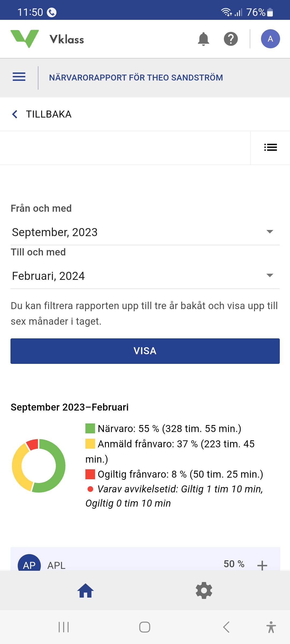This screenshot has height=644, width=290.
Task: Tap the Vklass logo
Action: click(47, 39)
